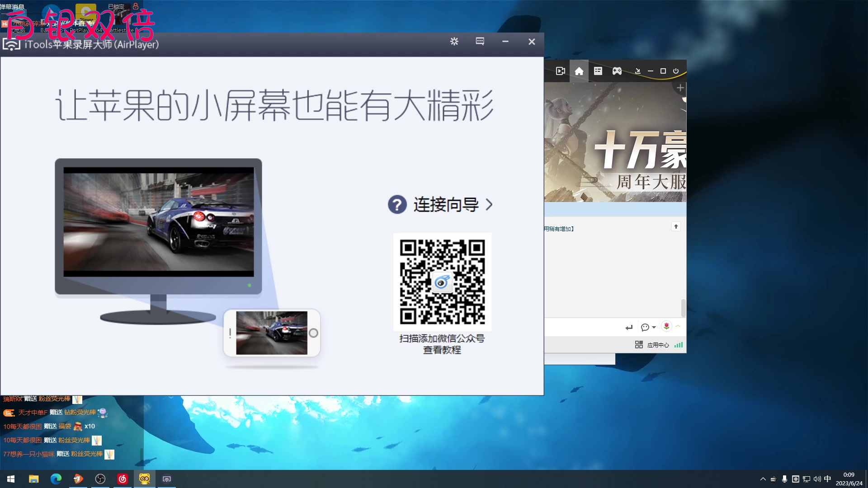Screen dimensions: 868x488
Task: Open the list view tab in game client
Action: tap(598, 71)
